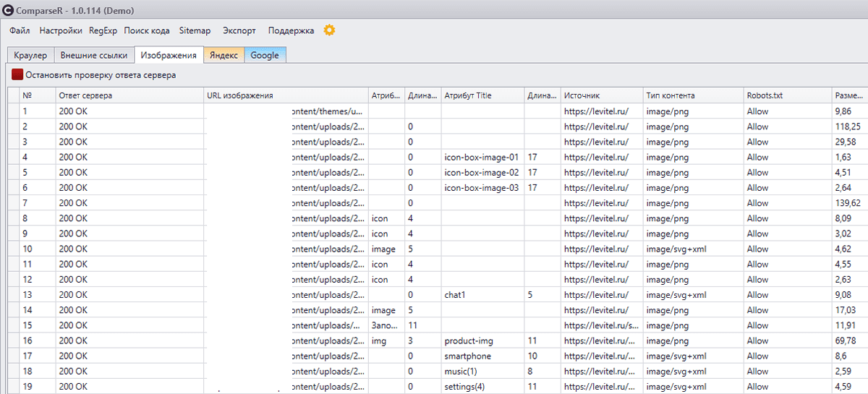The width and height of the screenshot is (868, 394).
Task: Switch to the Google tab
Action: click(265, 55)
